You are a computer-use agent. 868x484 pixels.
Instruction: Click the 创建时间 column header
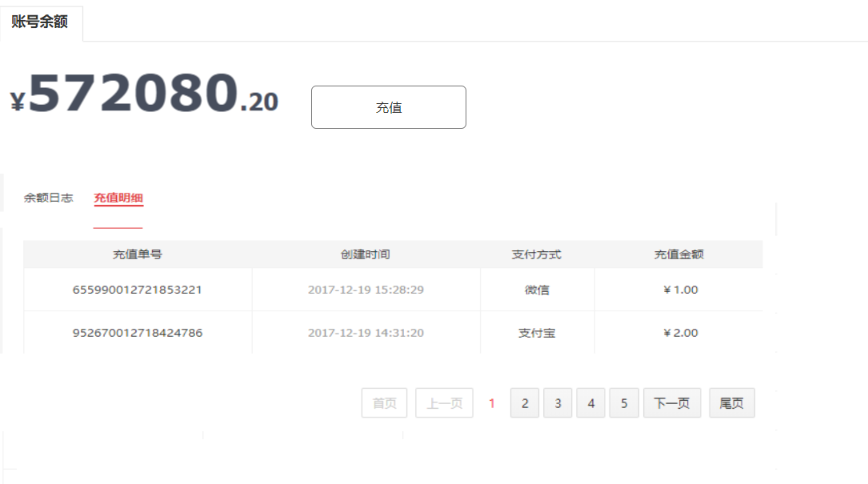click(366, 254)
